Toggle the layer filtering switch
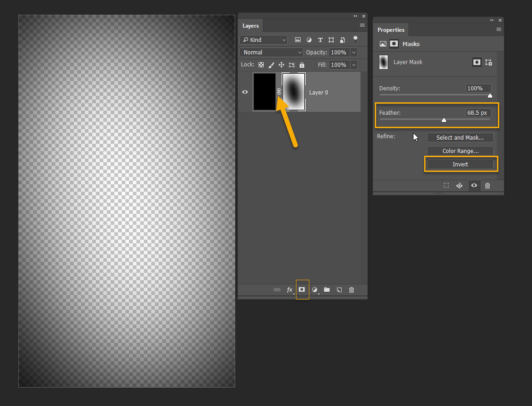 click(355, 40)
